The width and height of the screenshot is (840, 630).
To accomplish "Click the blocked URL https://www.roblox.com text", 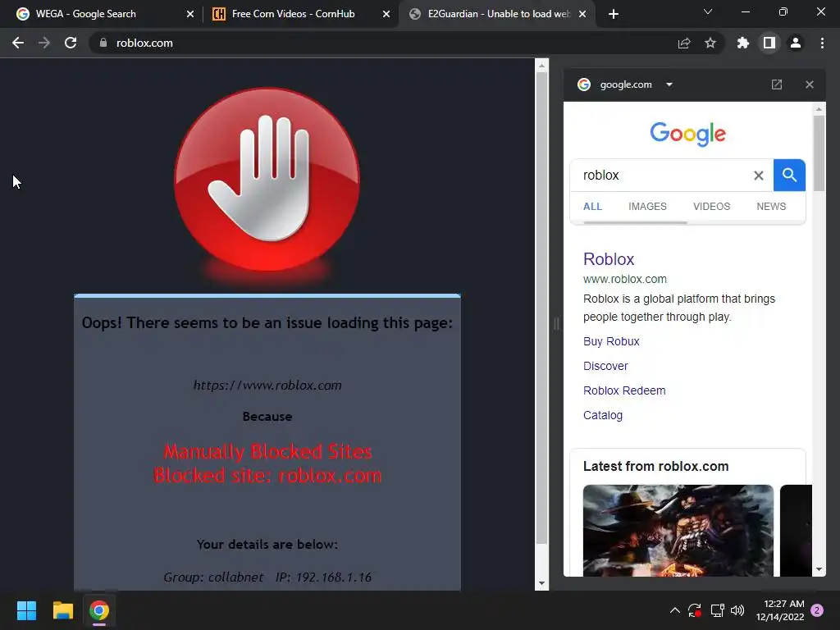I will click(x=267, y=386).
